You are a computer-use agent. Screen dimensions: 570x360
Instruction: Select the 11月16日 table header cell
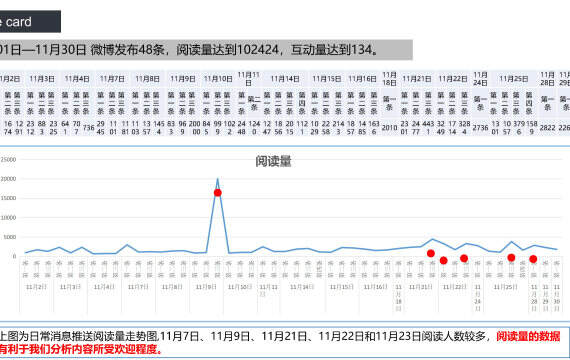point(362,79)
